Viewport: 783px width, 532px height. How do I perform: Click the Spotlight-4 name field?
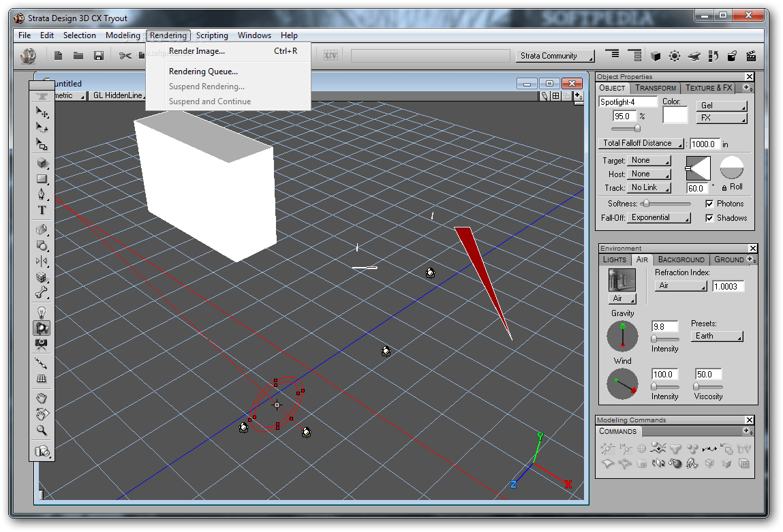pos(628,101)
